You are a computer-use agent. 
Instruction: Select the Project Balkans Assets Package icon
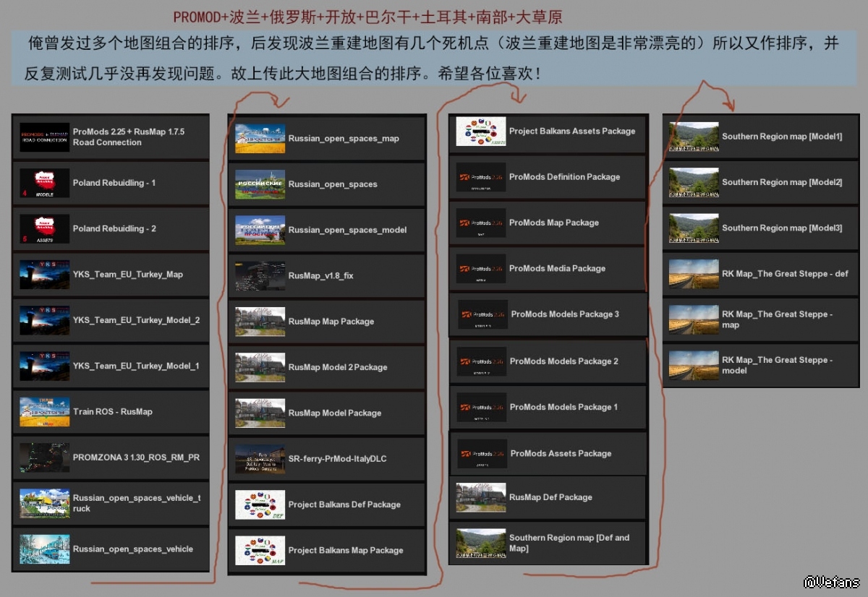(x=481, y=132)
